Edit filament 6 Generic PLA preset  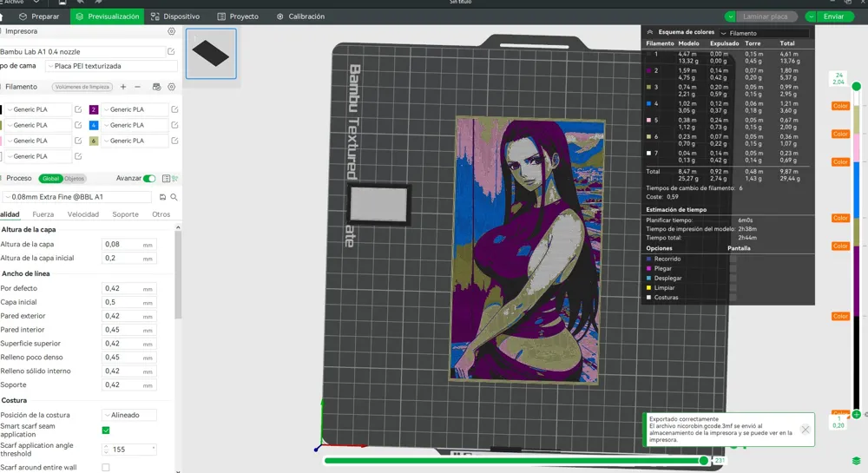tap(174, 141)
